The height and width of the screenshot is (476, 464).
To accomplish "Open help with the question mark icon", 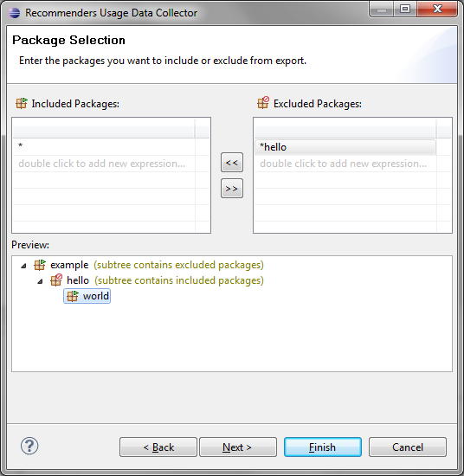I will (x=29, y=446).
